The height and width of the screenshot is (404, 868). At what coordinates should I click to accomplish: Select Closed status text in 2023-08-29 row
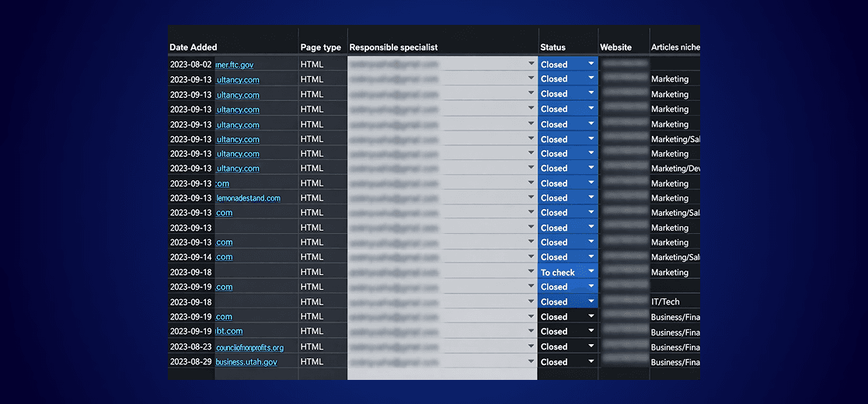pos(554,362)
